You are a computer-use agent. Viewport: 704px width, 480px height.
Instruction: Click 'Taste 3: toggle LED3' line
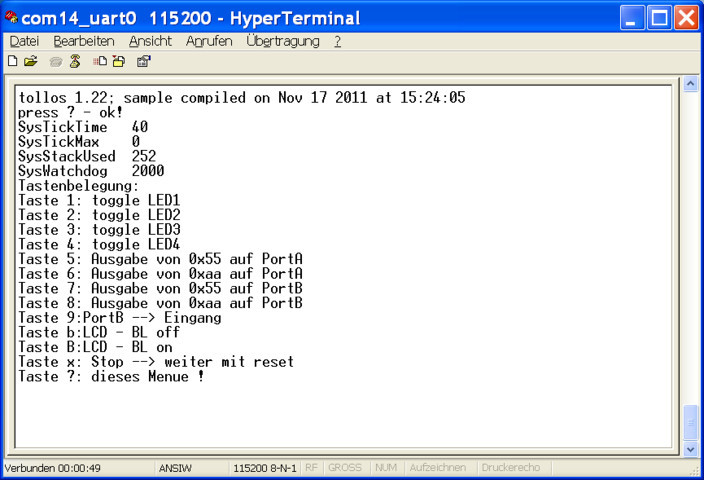pyautogui.click(x=99, y=230)
